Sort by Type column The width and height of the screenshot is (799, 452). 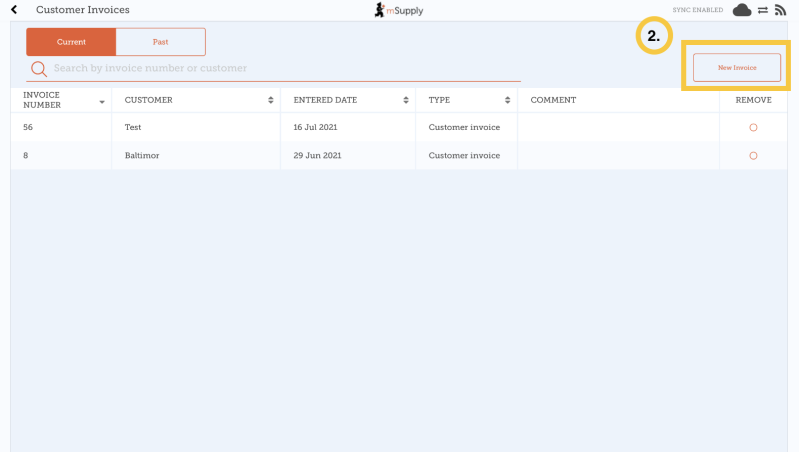[x=508, y=100]
